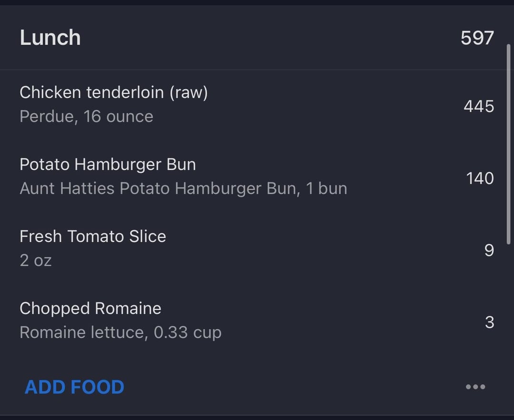Click the 2 oz tomato serving text
The width and height of the screenshot is (514, 420).
[x=35, y=261]
